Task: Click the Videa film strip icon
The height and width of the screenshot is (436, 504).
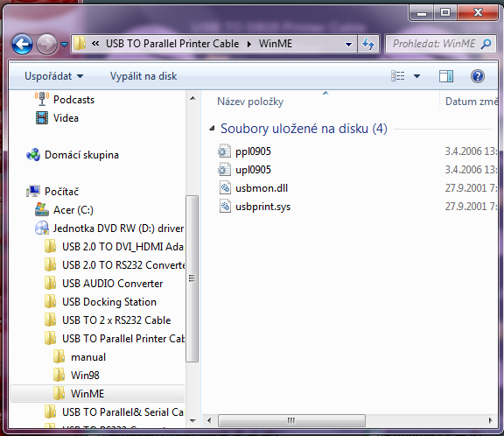Action: [42, 117]
